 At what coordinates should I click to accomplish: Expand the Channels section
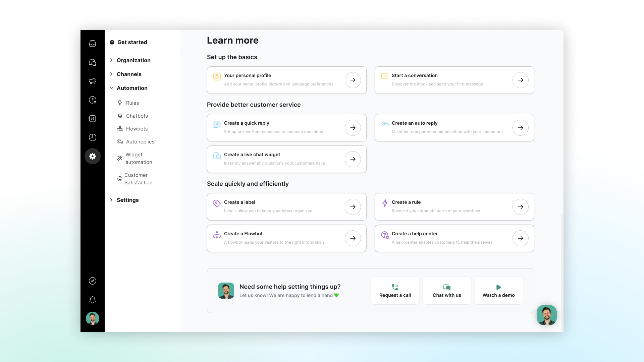tap(129, 74)
